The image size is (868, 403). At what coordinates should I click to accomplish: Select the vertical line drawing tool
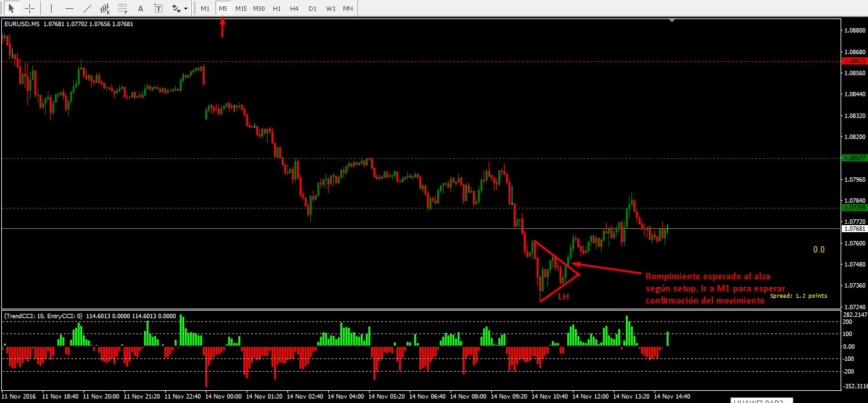pyautogui.click(x=52, y=8)
